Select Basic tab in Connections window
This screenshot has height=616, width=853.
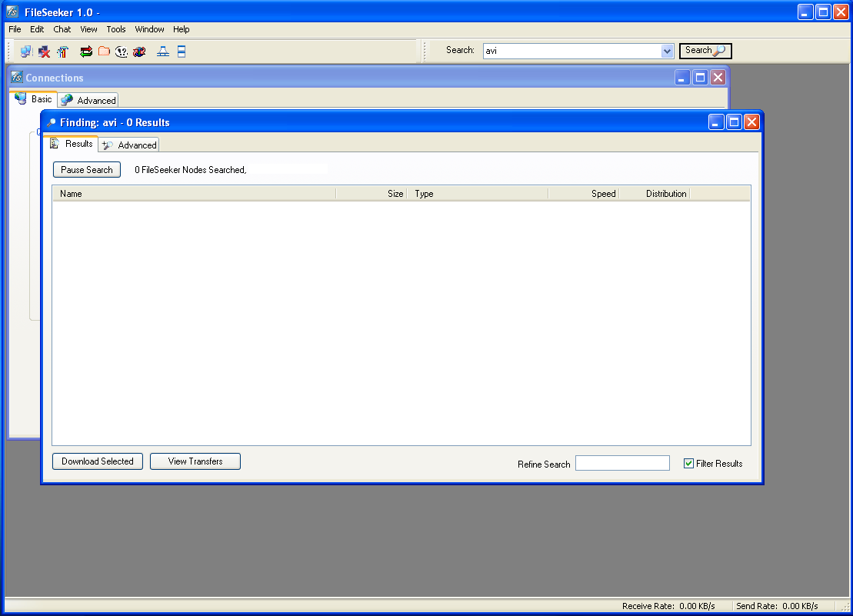click(x=34, y=99)
